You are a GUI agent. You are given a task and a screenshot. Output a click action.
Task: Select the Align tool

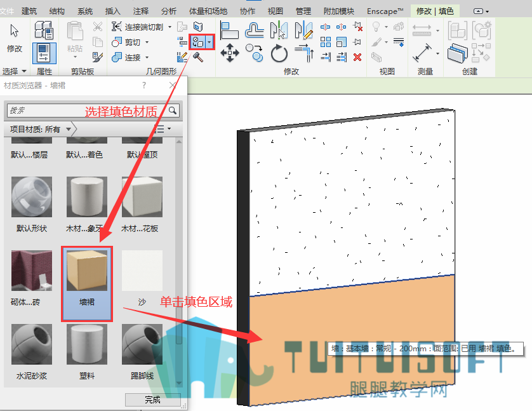[229, 30]
